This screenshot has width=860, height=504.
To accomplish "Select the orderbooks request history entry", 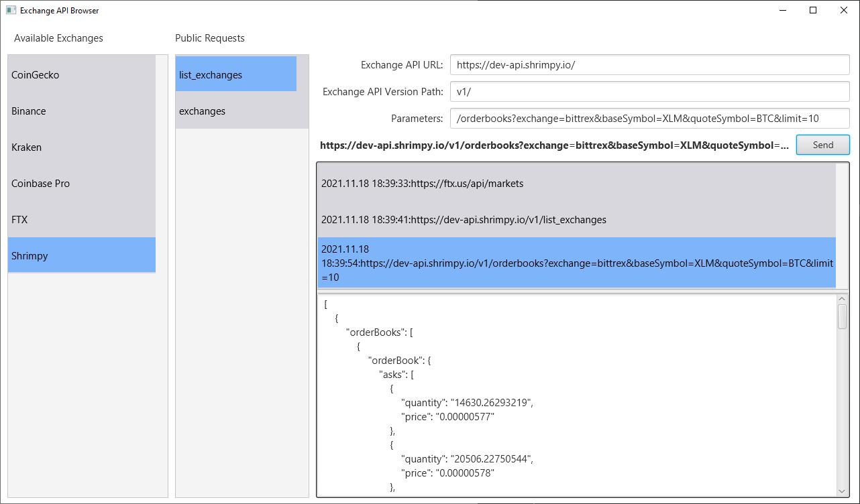I will [x=576, y=263].
